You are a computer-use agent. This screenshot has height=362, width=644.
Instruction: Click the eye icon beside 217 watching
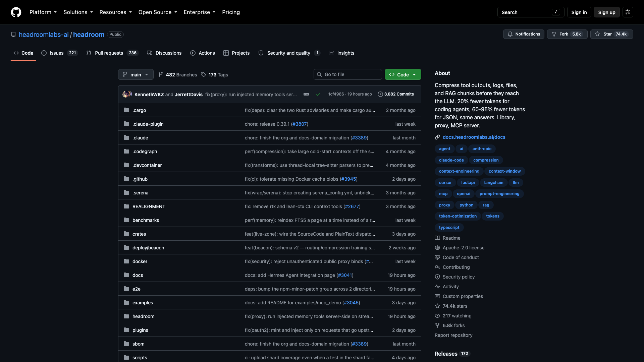[437, 316]
